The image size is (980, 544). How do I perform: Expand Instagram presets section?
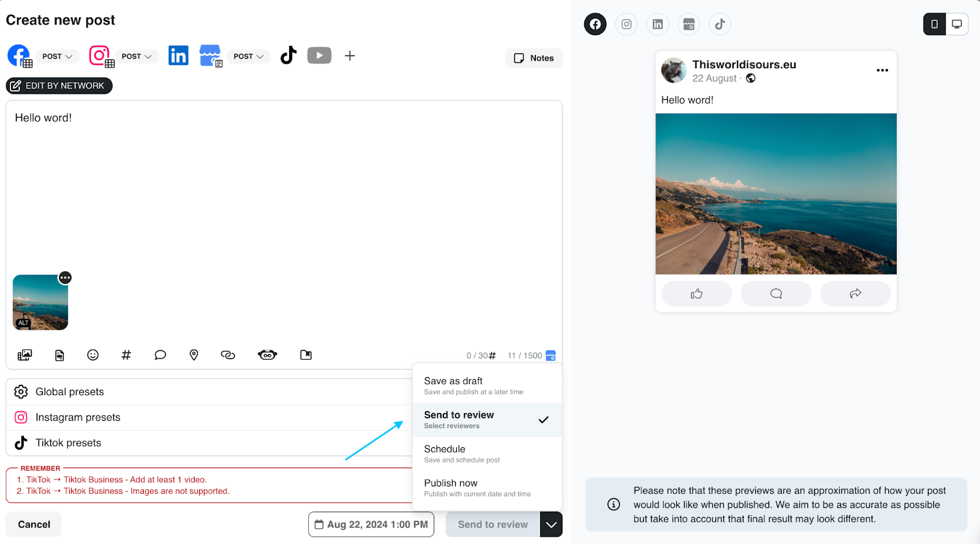point(209,418)
